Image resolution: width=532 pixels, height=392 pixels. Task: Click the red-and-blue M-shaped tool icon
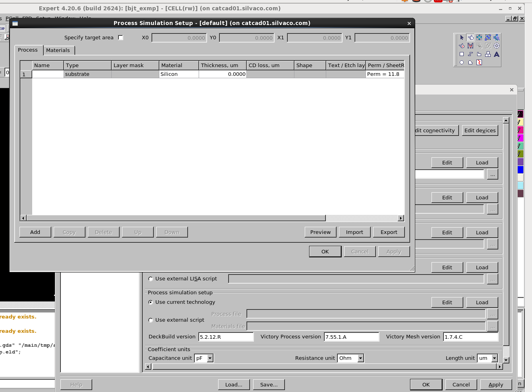470,46
